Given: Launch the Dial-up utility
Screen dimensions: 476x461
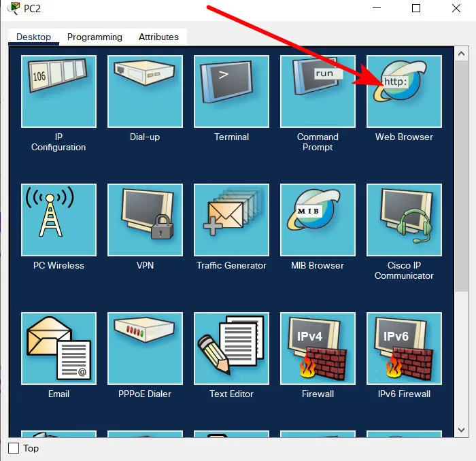Looking at the screenshot, I should click(x=145, y=91).
